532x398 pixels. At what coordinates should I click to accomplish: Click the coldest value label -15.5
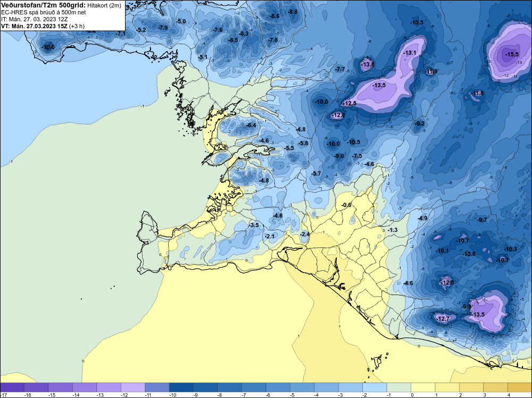512,54
